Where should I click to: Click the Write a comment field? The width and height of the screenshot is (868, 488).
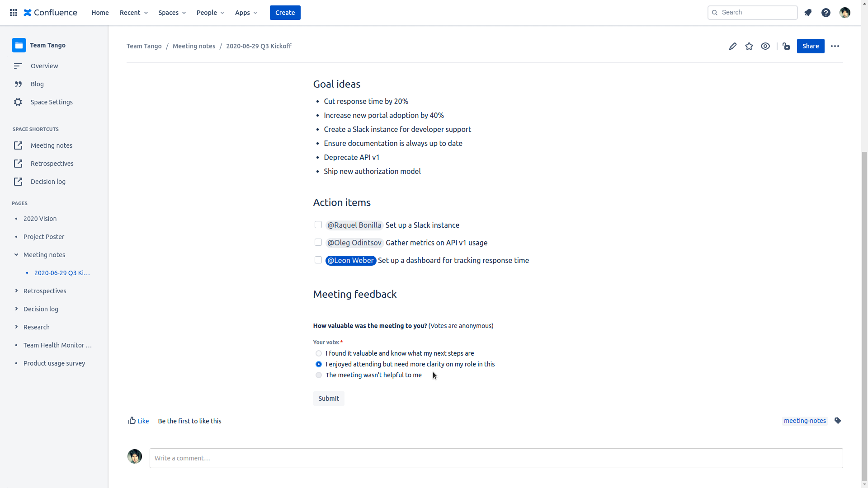(496, 458)
